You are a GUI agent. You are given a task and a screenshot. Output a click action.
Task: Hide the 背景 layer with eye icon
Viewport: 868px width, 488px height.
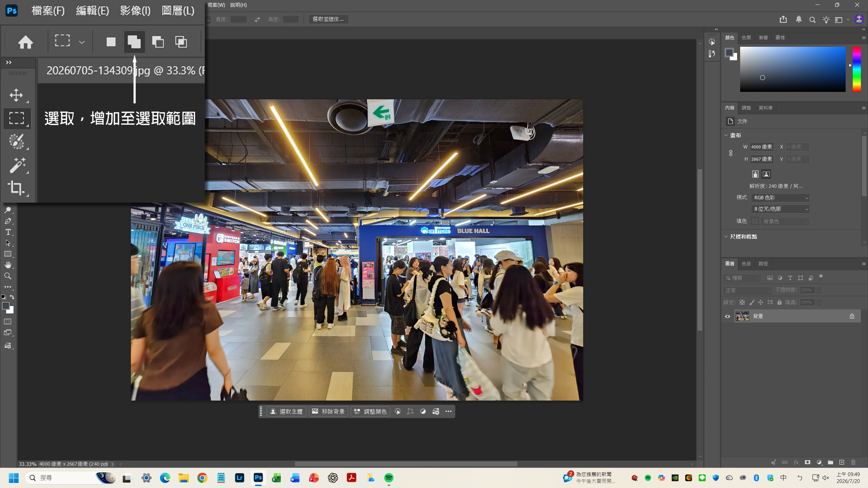(727, 316)
